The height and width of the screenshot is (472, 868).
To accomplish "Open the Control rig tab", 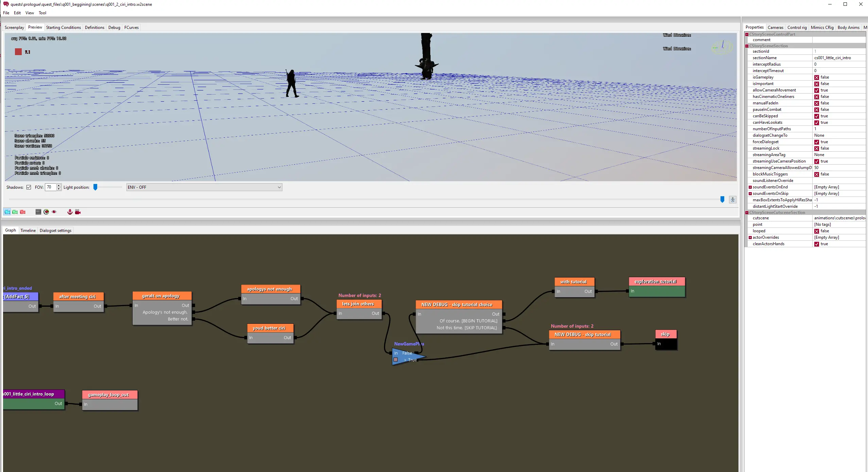I will 797,28.
